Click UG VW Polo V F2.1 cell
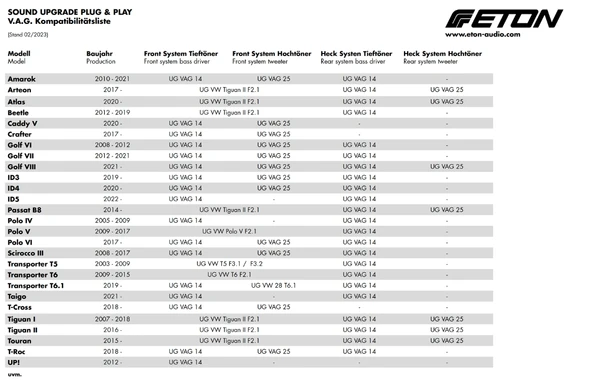This screenshot has height=380, width=592. [x=229, y=231]
